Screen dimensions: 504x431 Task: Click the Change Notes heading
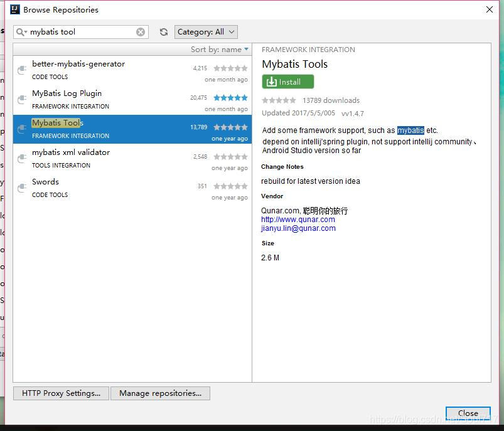[x=282, y=166]
